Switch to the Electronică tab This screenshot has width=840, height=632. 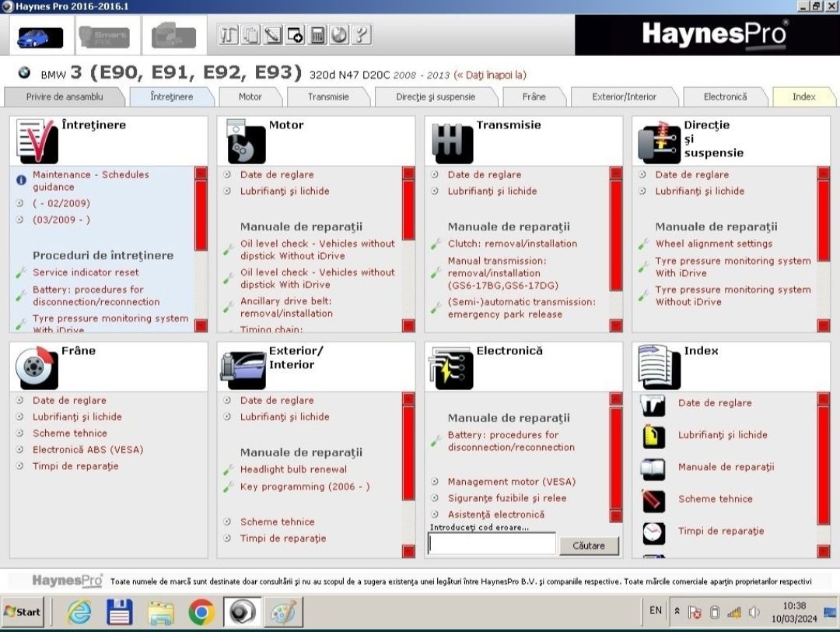coord(726,97)
